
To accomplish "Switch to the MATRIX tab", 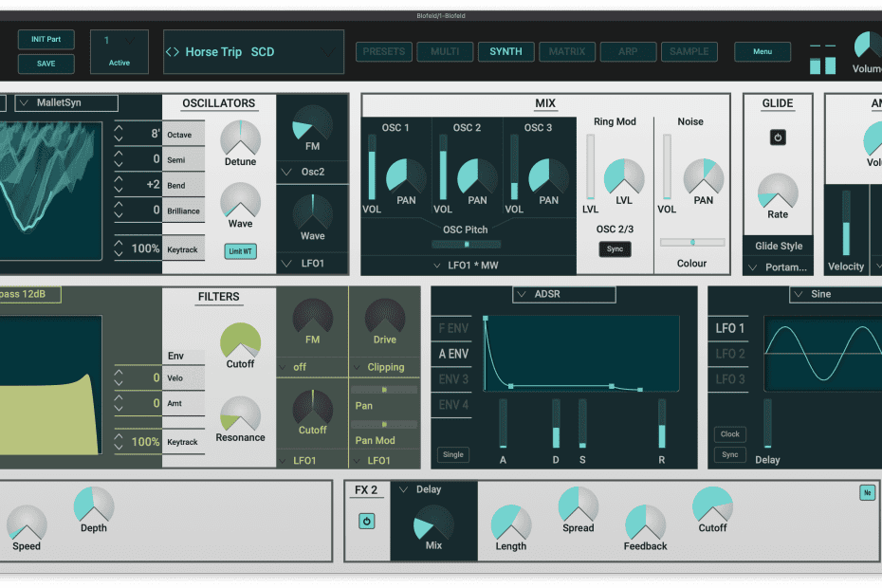I will [567, 52].
